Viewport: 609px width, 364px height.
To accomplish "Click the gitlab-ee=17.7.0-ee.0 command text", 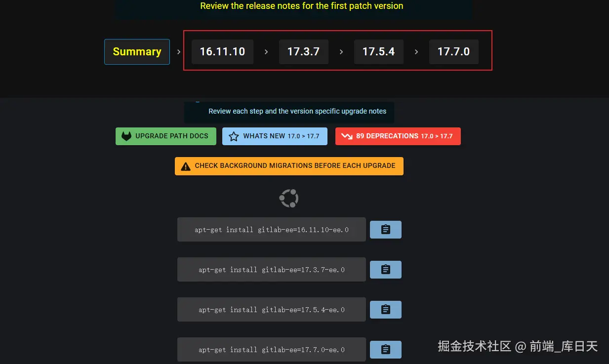I will click(272, 350).
